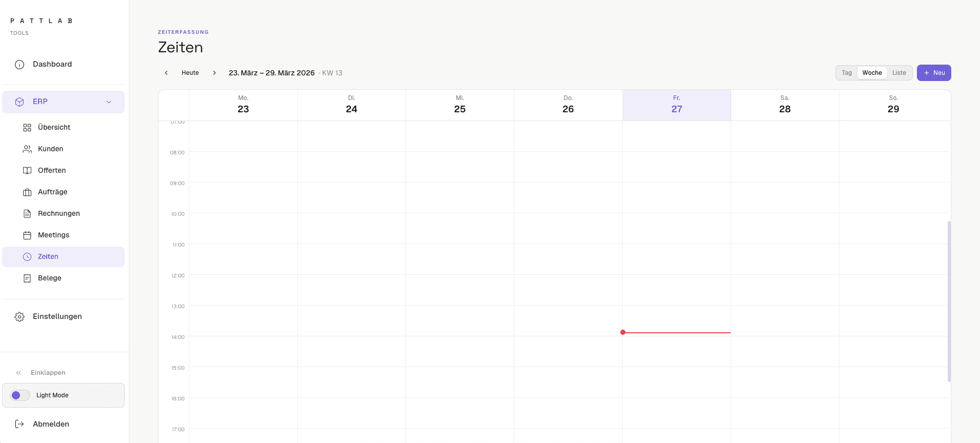This screenshot has width=980, height=443.
Task: Open Einstellungen gear icon
Action: (x=19, y=317)
